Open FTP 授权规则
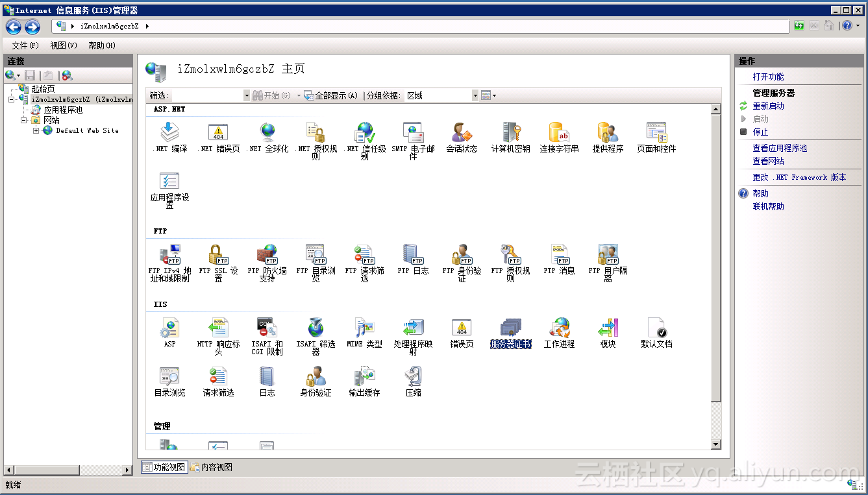Screen dimensions: 868x495 coord(510,263)
